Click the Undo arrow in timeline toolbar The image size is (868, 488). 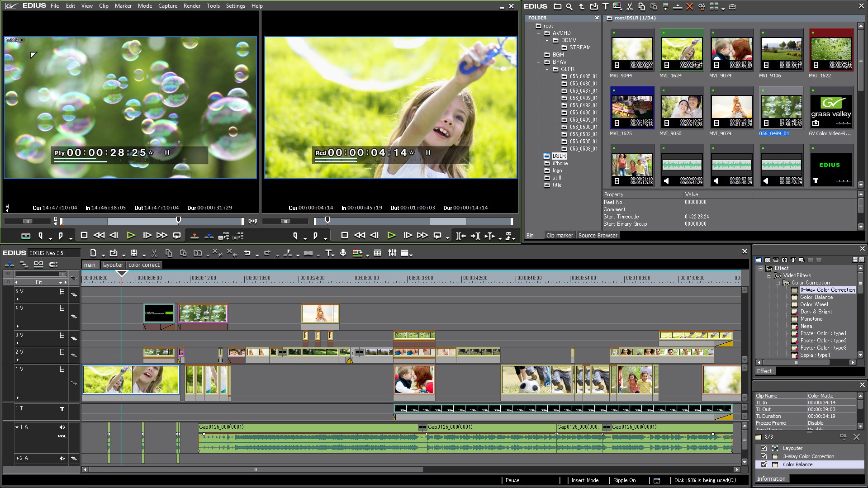point(247,253)
